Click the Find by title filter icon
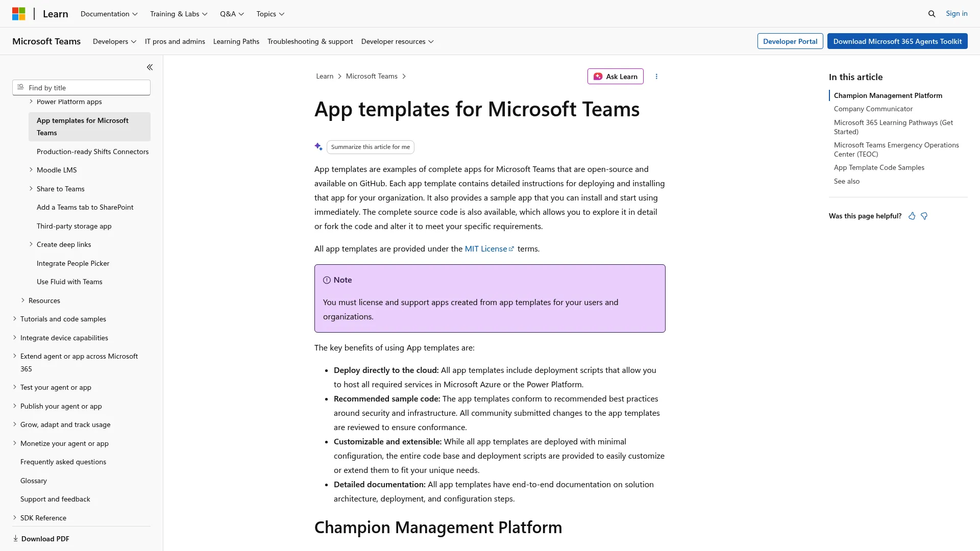Screen dimensions: 980x551 (20, 87)
